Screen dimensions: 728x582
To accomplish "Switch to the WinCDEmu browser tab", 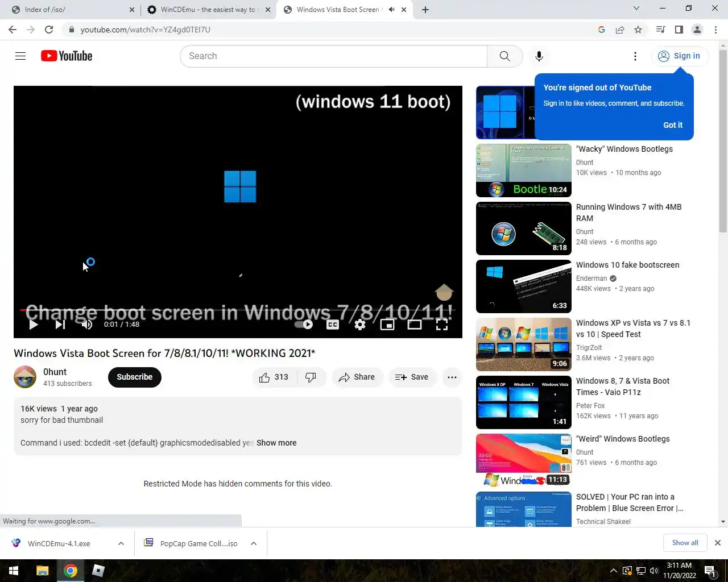I will (x=208, y=10).
